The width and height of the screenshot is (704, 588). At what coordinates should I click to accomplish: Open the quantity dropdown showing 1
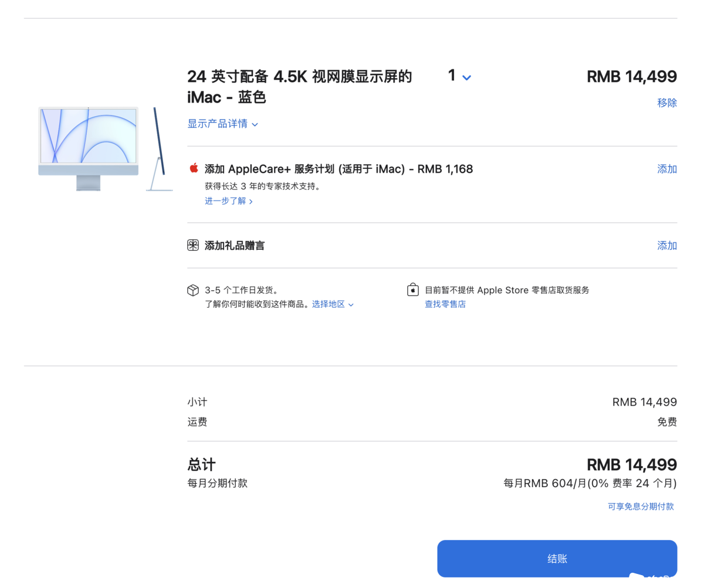click(x=460, y=76)
